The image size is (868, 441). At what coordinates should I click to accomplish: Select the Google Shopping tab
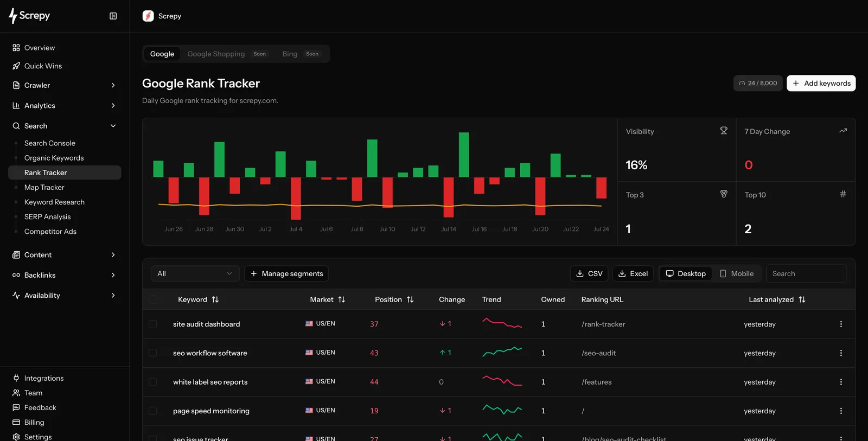(x=227, y=54)
